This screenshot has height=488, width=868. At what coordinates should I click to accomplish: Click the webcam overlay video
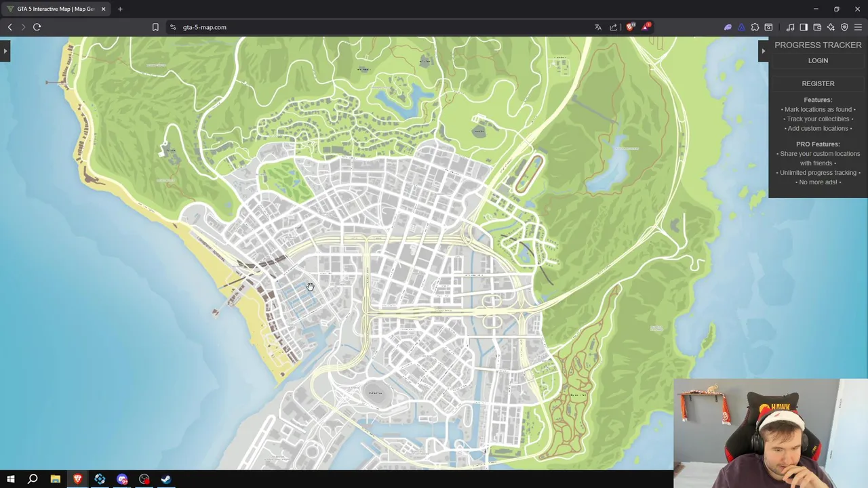click(770, 433)
